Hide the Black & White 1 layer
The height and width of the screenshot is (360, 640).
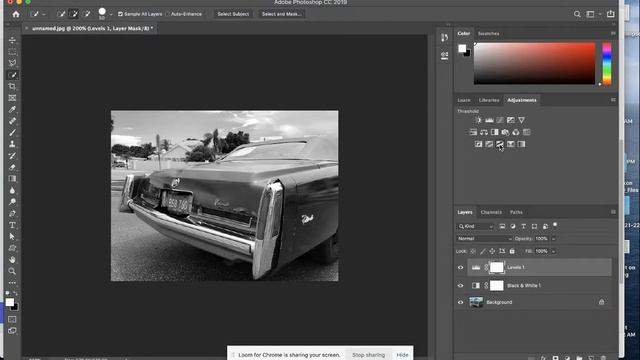coord(460,286)
